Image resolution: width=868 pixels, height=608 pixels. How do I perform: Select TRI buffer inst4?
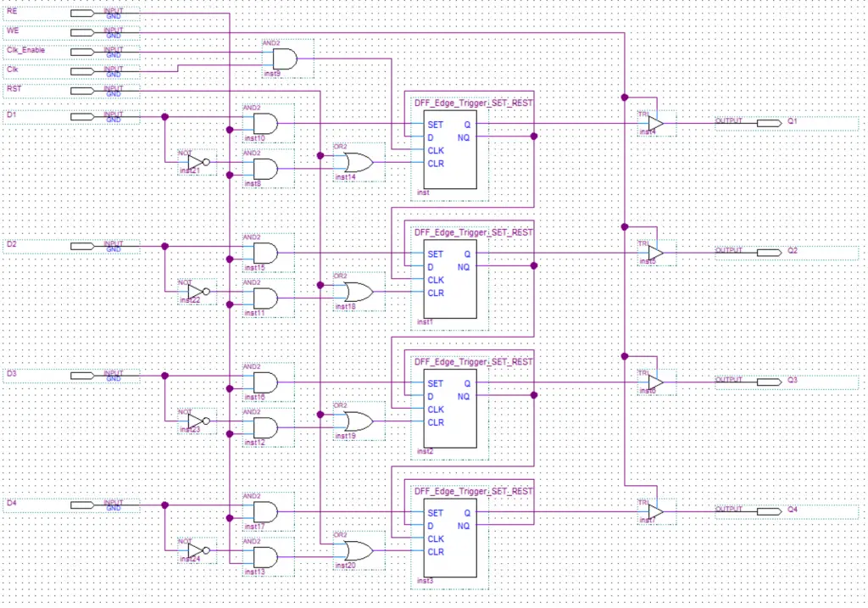point(656,123)
